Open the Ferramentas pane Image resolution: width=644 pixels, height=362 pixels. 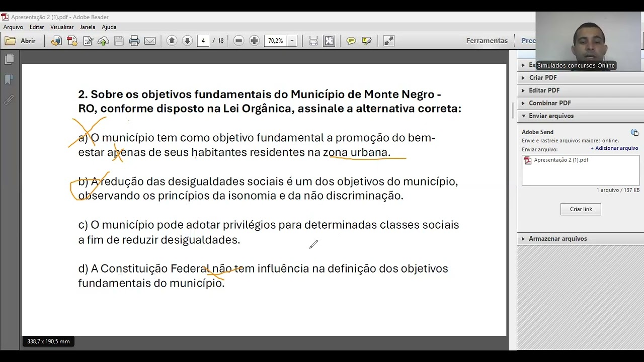click(487, 41)
